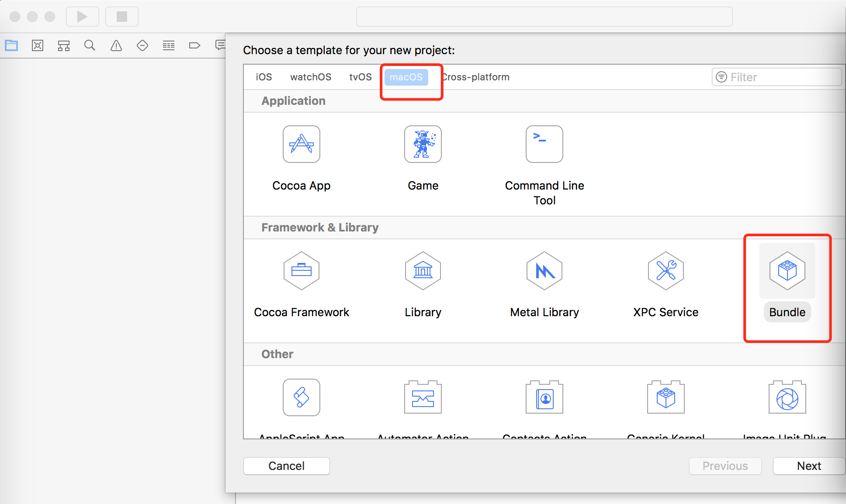Viewport: 846px width, 504px height.
Task: Click the Previous button
Action: (725, 466)
